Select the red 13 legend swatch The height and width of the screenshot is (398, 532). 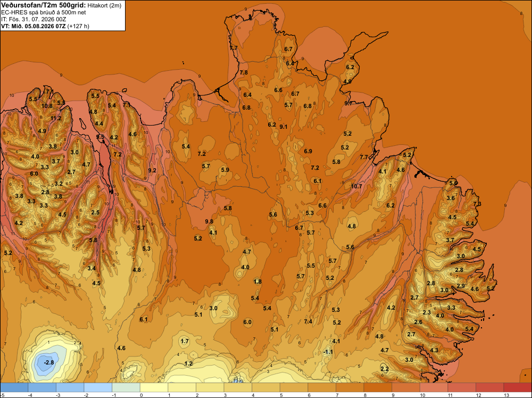(518, 387)
